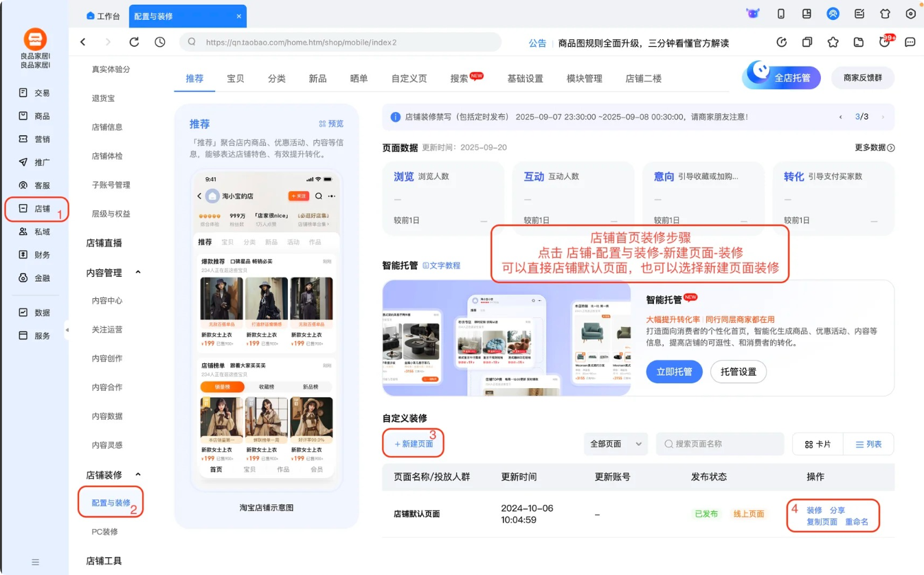This screenshot has width=924, height=575.
Task: Open the purple AI assistant mascot icon
Action: tap(753, 14)
